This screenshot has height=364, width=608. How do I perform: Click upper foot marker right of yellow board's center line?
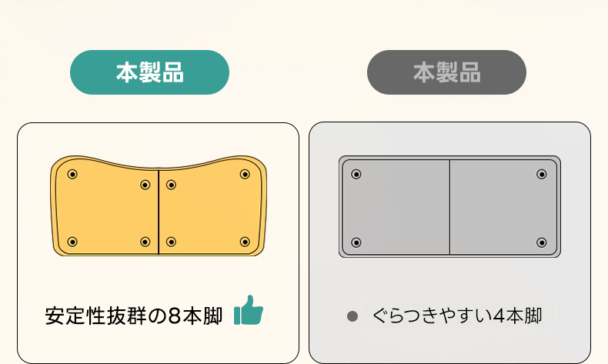click(x=171, y=185)
